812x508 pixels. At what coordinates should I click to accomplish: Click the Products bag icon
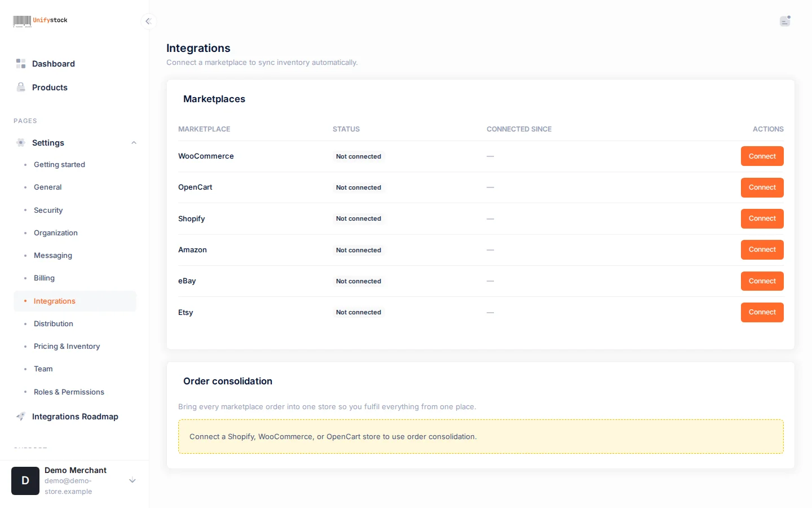click(x=21, y=87)
